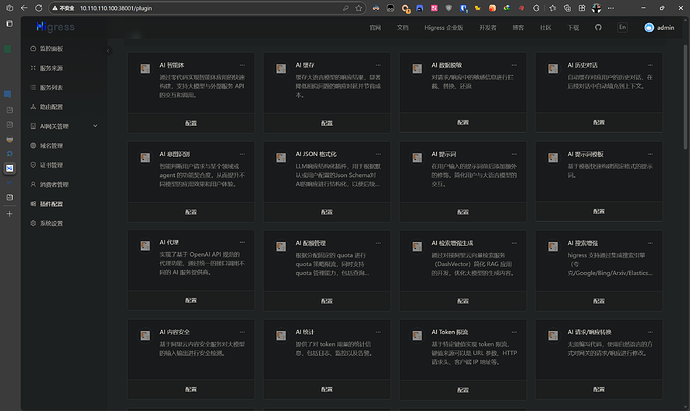Open the 监控面板 dashboard sidebar icon
The image size is (690, 411).
[x=33, y=48]
